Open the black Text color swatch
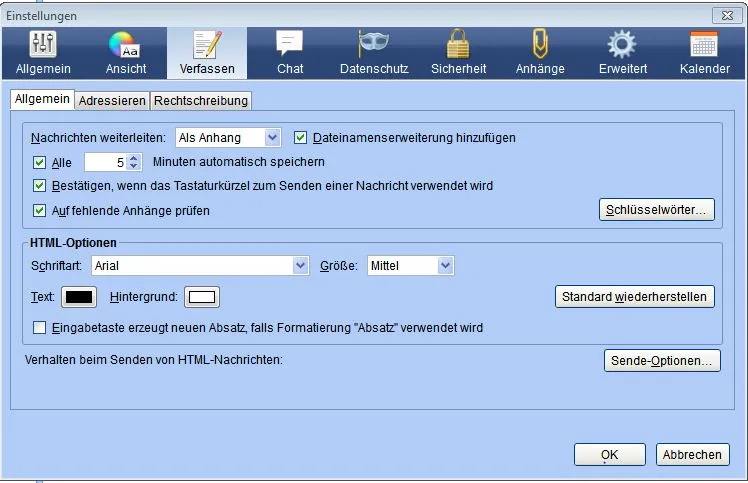 click(x=79, y=297)
